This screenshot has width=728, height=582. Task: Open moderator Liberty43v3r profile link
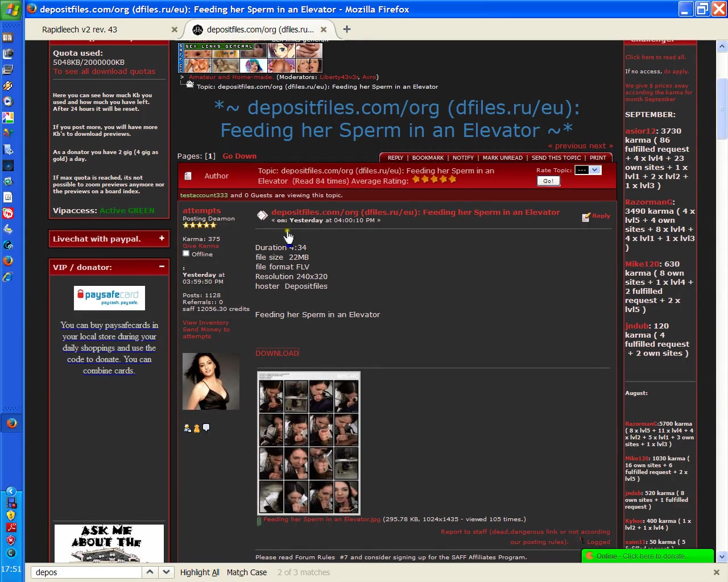339,77
